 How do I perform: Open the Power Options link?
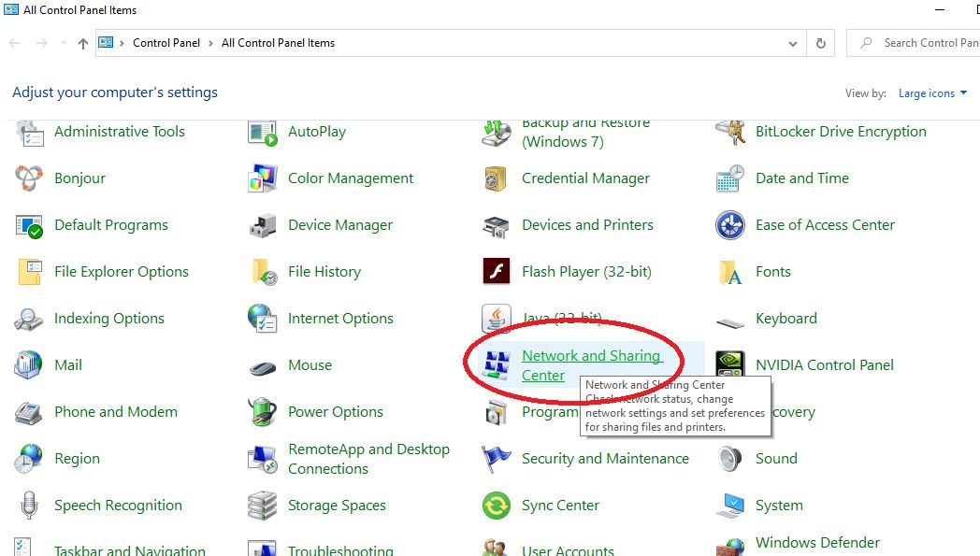coord(336,412)
